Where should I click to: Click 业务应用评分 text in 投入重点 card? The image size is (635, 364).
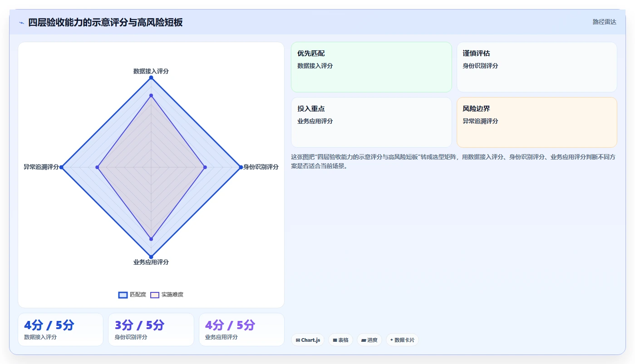(x=315, y=121)
